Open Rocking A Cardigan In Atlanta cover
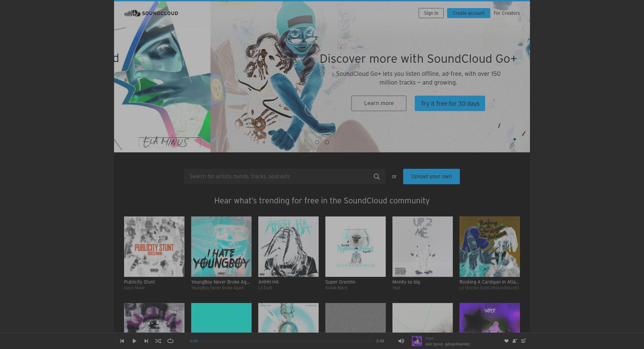The width and height of the screenshot is (644, 349). [490, 247]
